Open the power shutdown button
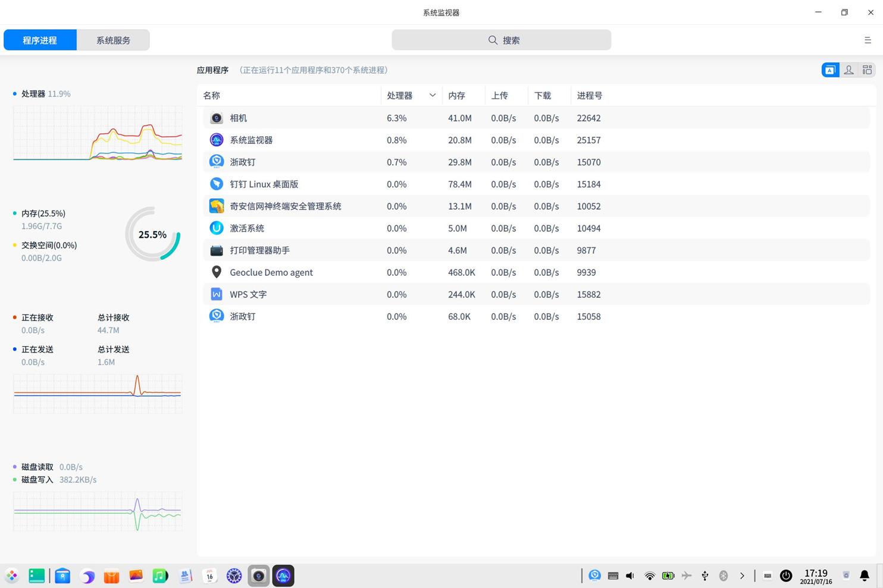883x588 pixels. [786, 576]
